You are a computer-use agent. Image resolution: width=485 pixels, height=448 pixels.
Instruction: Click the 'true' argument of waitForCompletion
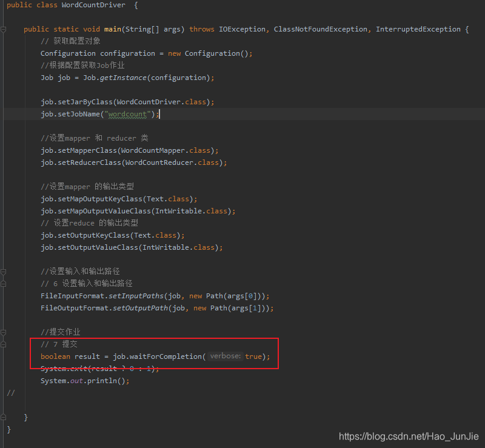click(253, 356)
